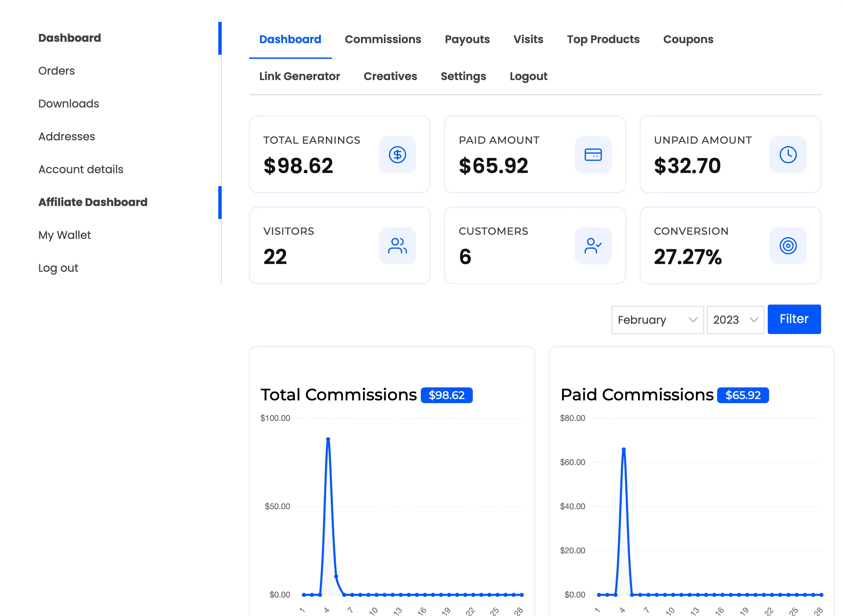Screen dimensions: 843x616
Task: Switch to the Coupons tab
Action: coord(688,39)
